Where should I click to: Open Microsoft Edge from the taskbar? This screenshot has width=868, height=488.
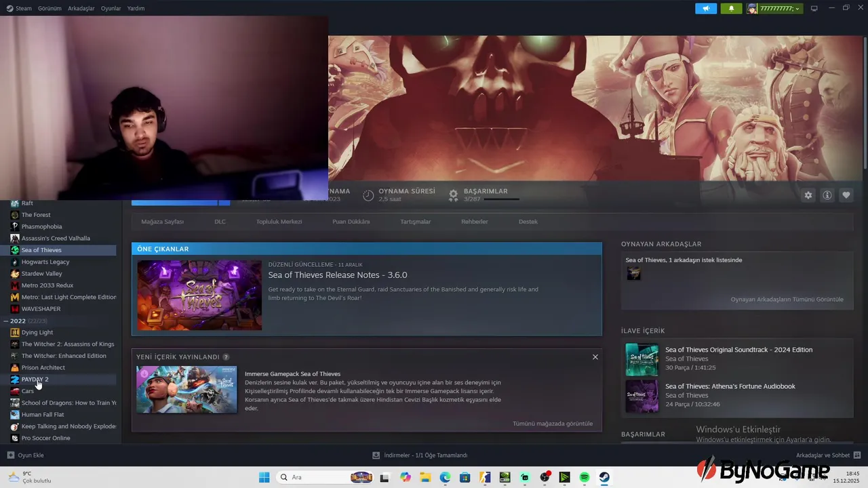[445, 477]
